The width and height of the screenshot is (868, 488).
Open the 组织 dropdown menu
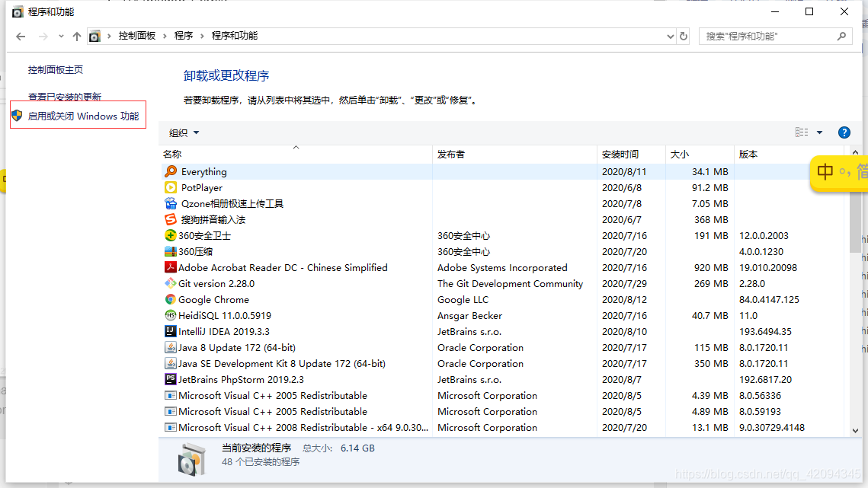(184, 132)
